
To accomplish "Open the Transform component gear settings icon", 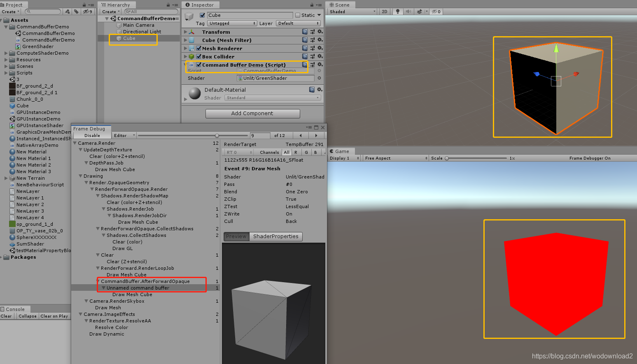I will point(321,32).
